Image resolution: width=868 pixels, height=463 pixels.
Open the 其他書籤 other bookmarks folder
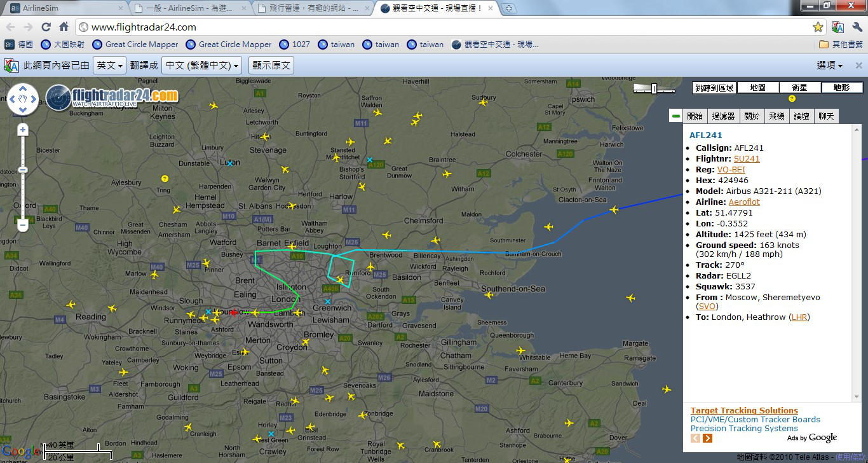[841, 45]
